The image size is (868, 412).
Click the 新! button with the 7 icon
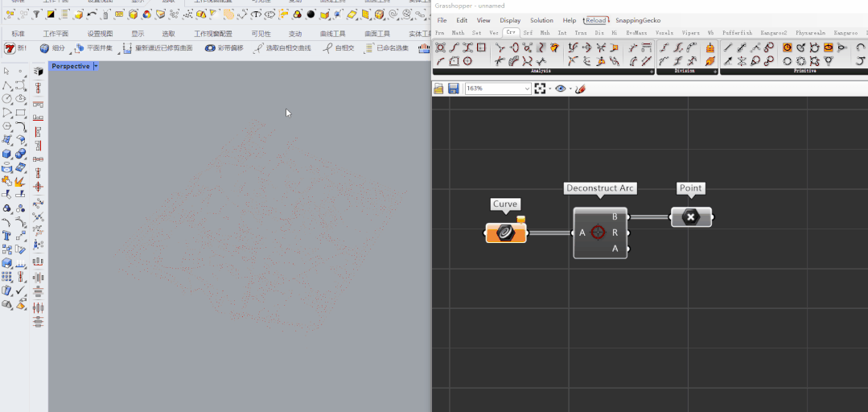click(x=15, y=48)
